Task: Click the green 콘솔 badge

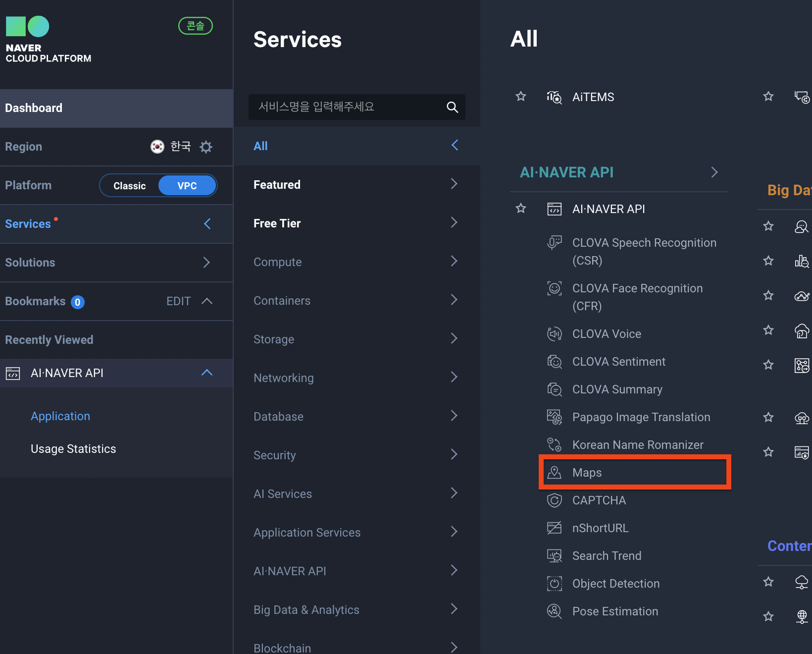Action: pos(196,26)
